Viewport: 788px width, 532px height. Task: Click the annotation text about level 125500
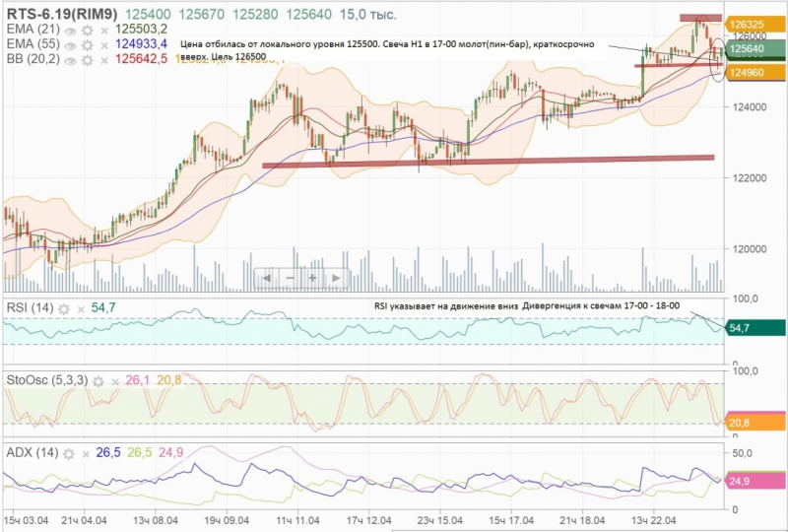pyautogui.click(x=387, y=50)
